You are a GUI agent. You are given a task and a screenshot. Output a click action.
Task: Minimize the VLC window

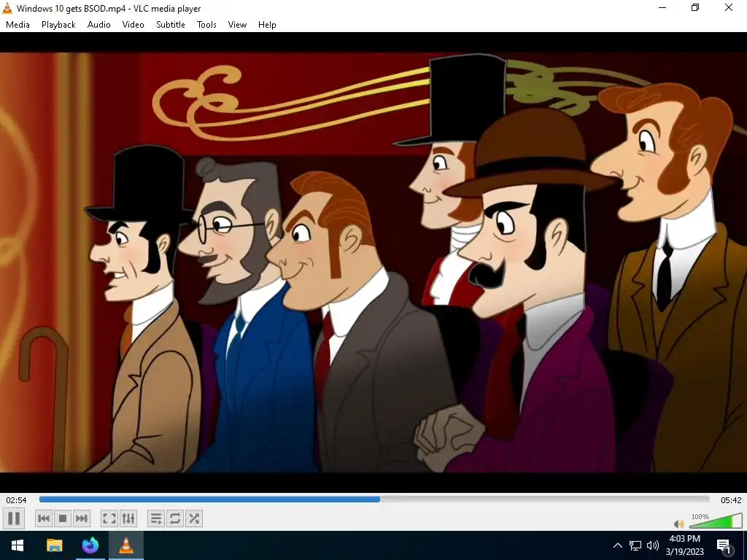click(662, 8)
